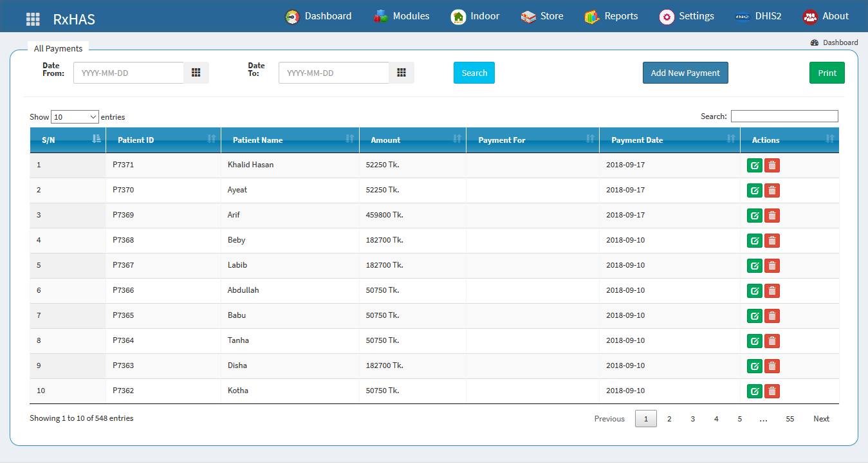Open the Date From calendar picker
Image resolution: width=868 pixels, height=471 pixels.
click(x=196, y=73)
